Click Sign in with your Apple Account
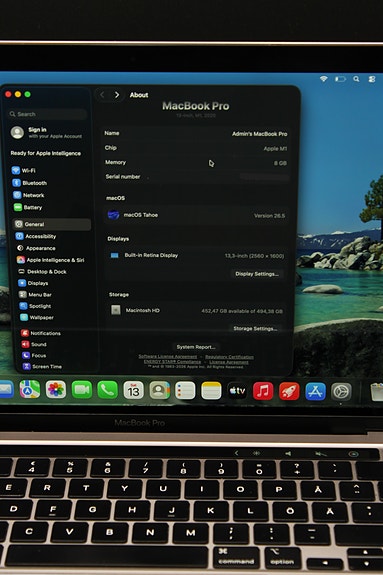Screen dimensions: 383x575 47,132
